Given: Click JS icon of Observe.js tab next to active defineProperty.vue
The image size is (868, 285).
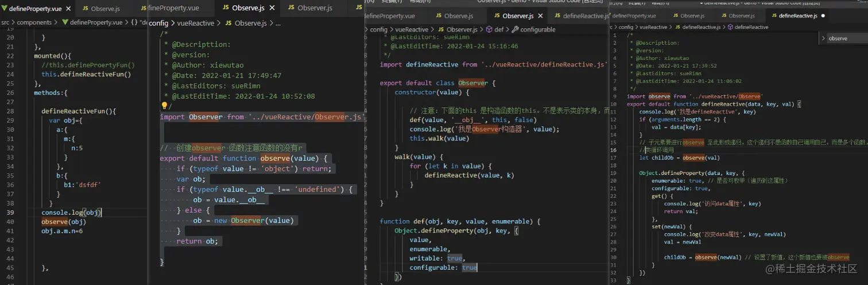Looking at the screenshot, I should pyautogui.click(x=86, y=9).
